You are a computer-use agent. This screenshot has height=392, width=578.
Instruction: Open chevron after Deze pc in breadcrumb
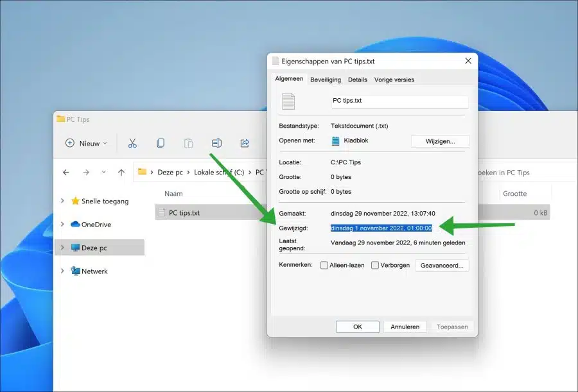pyautogui.click(x=188, y=173)
